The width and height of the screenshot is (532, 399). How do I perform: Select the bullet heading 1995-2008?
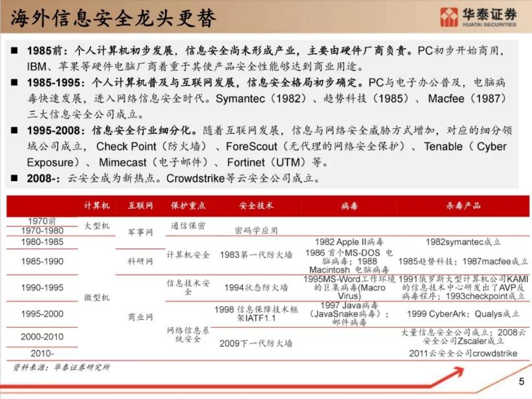tap(55, 130)
